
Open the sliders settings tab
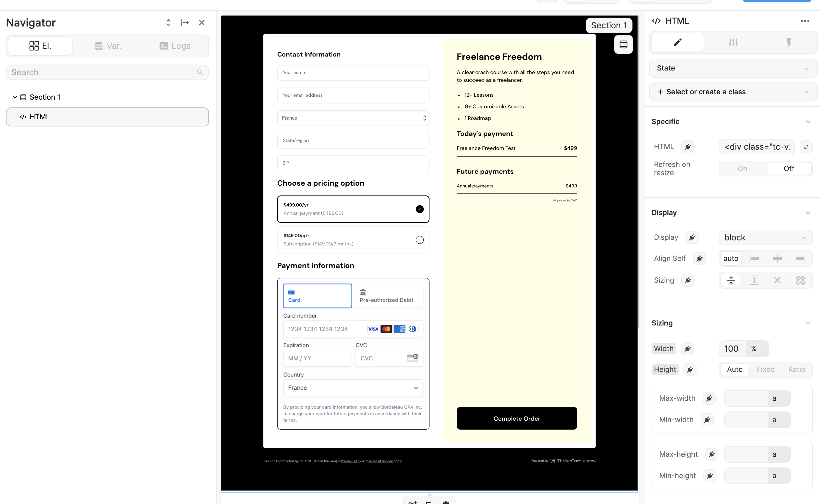click(x=733, y=42)
